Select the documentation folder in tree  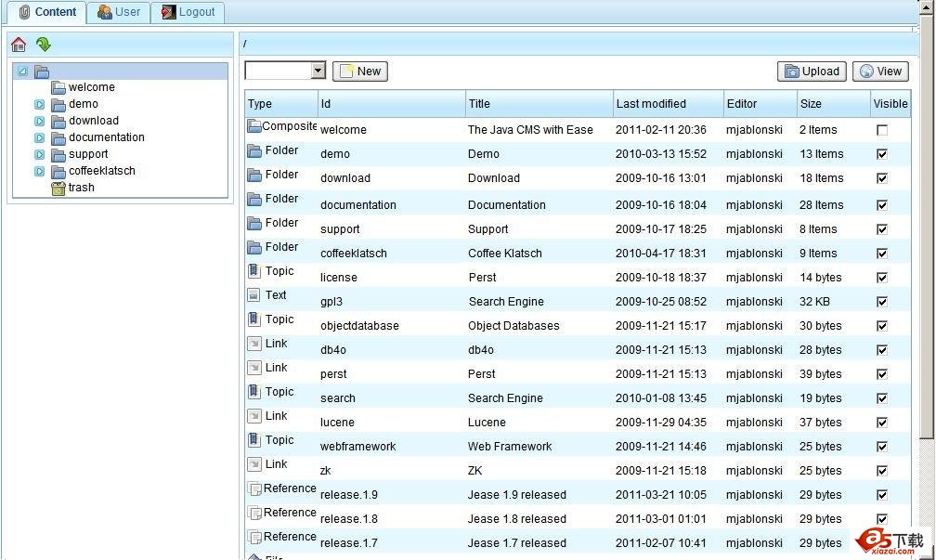(106, 137)
